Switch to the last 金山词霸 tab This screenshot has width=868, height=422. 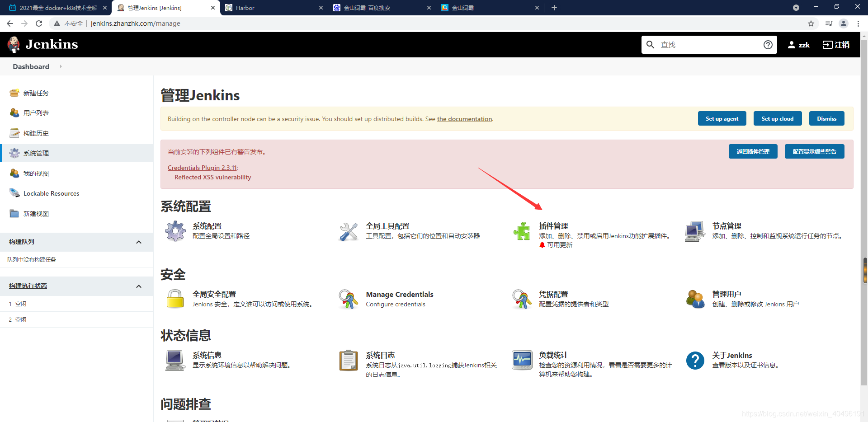click(x=491, y=8)
